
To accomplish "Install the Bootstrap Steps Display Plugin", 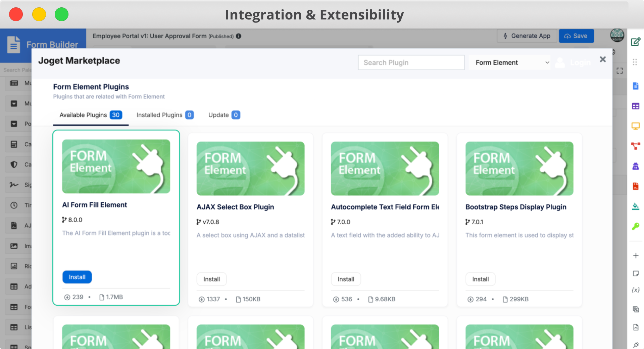I will pyautogui.click(x=480, y=279).
